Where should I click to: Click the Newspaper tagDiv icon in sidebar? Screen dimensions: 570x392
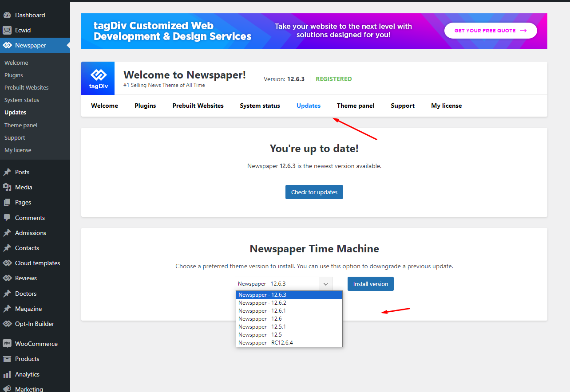tap(7, 45)
